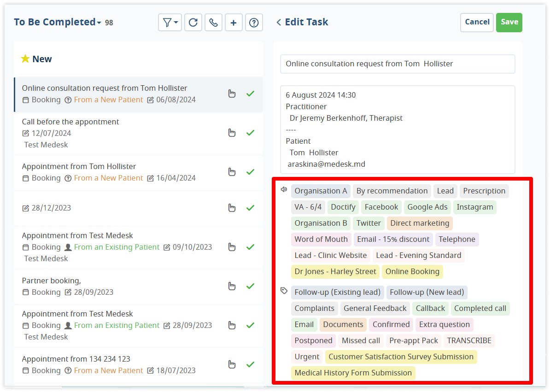
Task: Apply the Missed call tag
Action: pos(361,341)
